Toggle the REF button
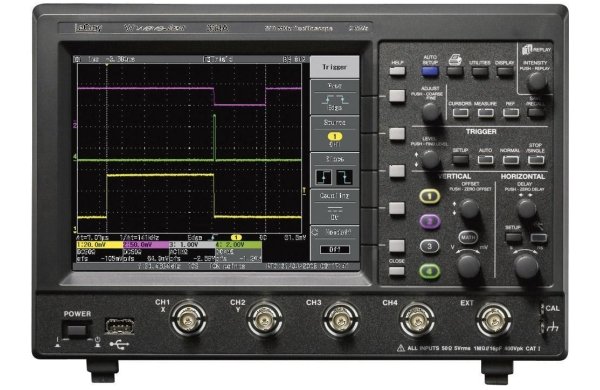600x390 pixels. 511,113
